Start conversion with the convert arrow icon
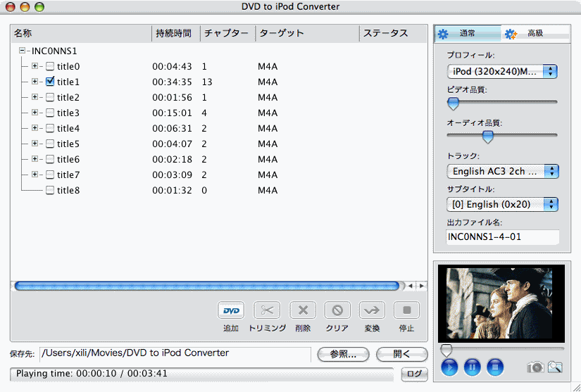The width and height of the screenshot is (581, 392). (372, 310)
